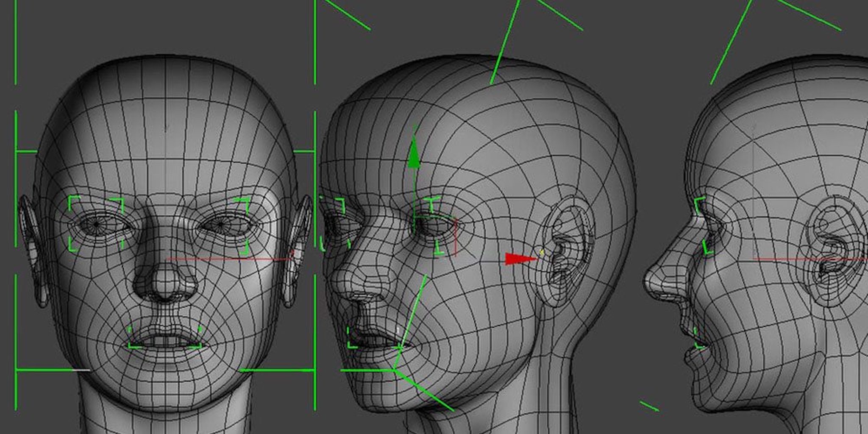Select the green chin guide line under front head
This screenshot has height=434, width=868.
(x=53, y=370)
